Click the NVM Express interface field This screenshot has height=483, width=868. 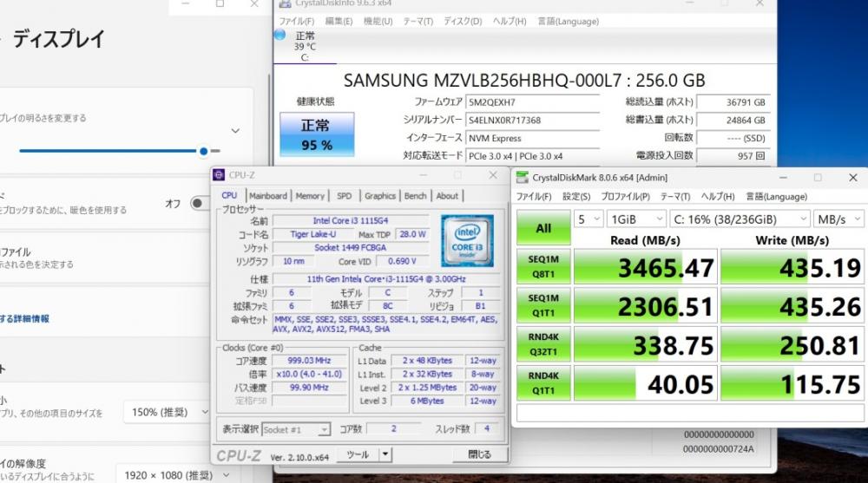point(533,139)
